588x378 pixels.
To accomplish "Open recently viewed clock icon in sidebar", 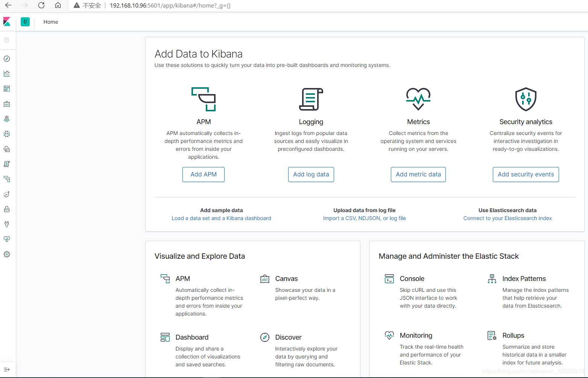I will (7, 40).
